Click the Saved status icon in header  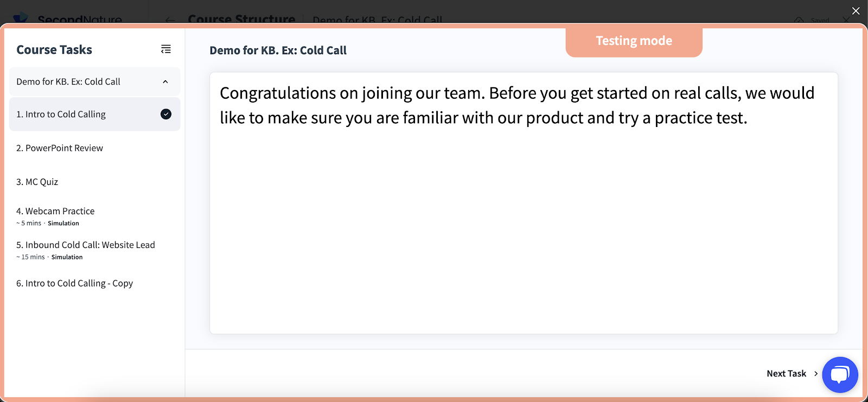tap(799, 21)
